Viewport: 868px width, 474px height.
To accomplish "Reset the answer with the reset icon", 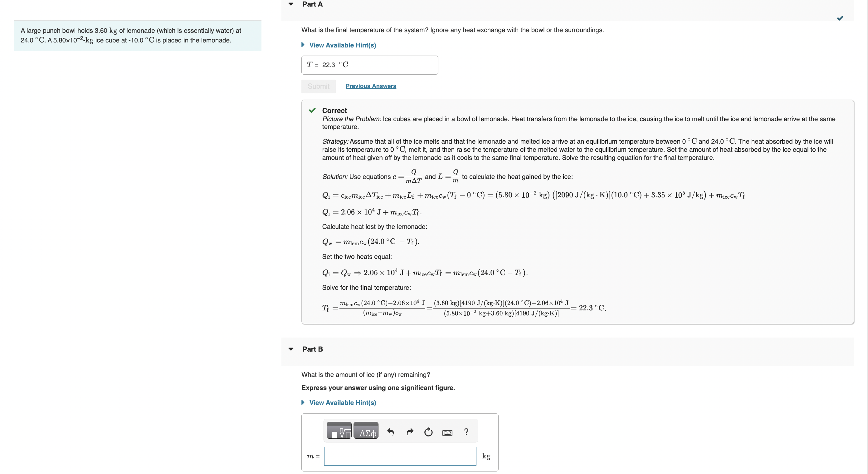I will [428, 432].
